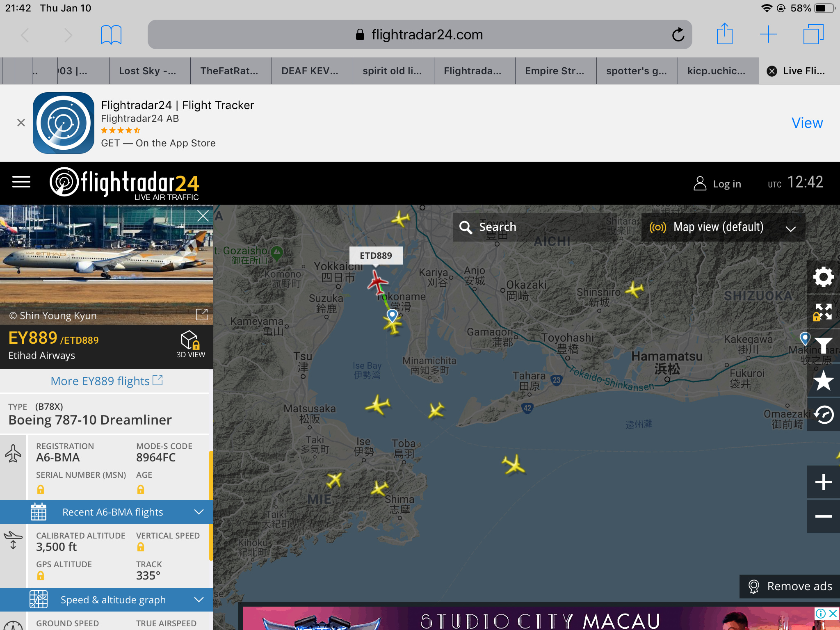Click the playback history clock icon
Screen dimensions: 840x630
click(x=823, y=415)
